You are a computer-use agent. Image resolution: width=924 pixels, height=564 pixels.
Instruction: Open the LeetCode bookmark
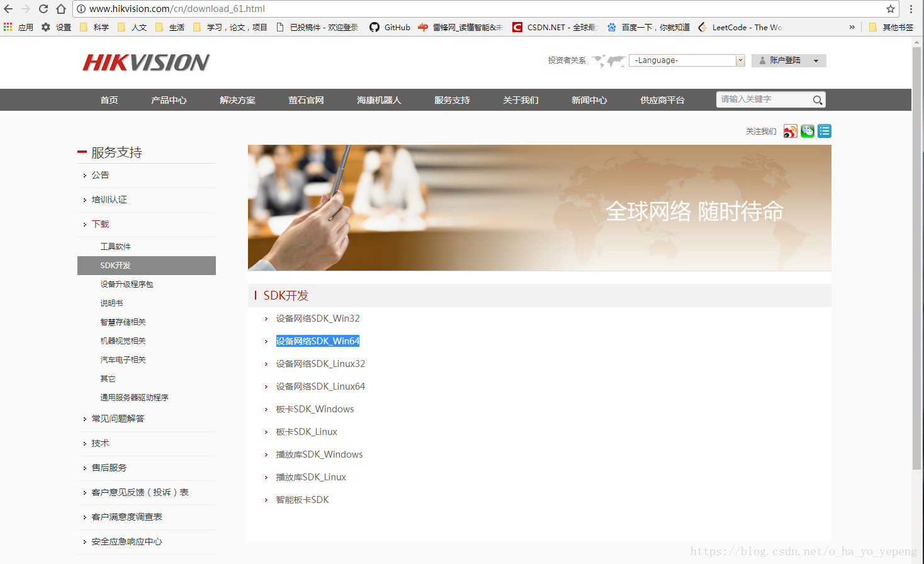click(740, 27)
